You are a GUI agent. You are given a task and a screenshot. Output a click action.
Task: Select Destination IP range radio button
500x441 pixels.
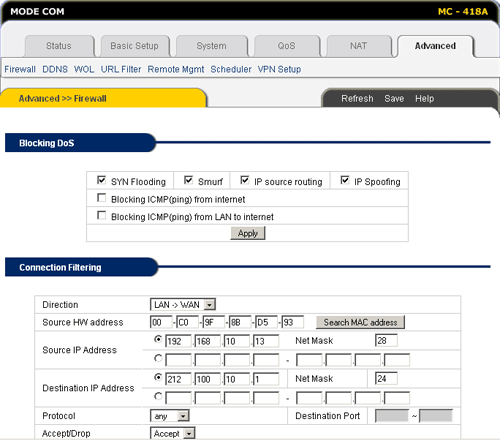tap(158, 397)
